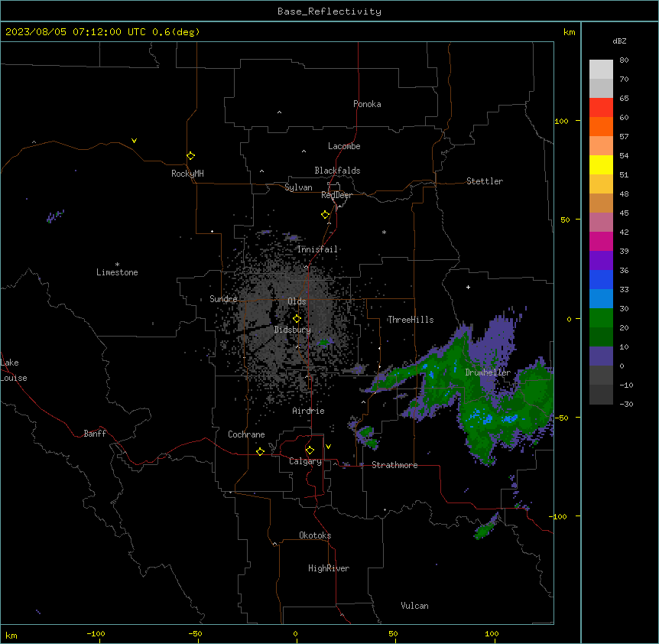Click the Lake Louise label

click(x=14, y=370)
